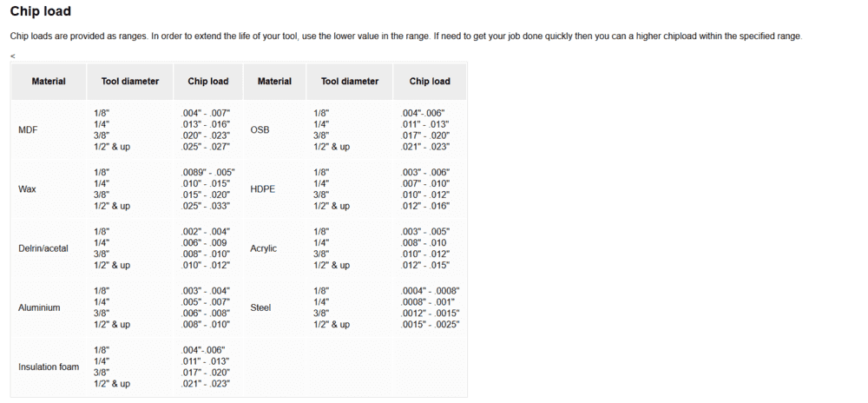Click the .0004" - .0008" Steel chip load value

[431, 291]
